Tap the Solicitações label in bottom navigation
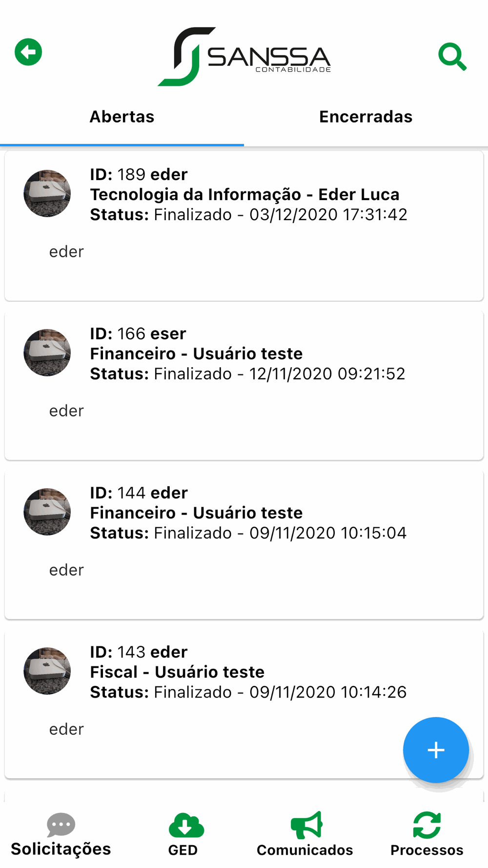The height and width of the screenshot is (868, 488). click(61, 849)
